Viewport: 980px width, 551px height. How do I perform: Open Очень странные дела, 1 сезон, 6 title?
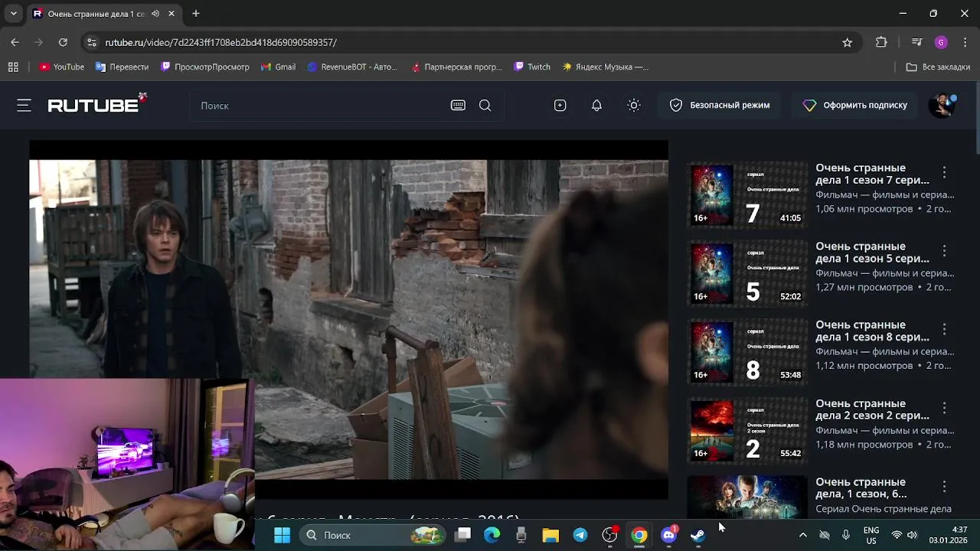coord(861,487)
